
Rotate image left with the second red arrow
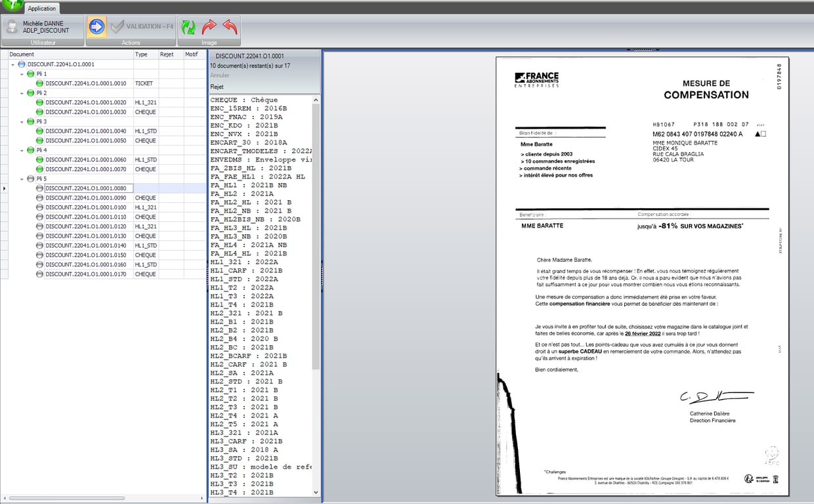(x=229, y=27)
